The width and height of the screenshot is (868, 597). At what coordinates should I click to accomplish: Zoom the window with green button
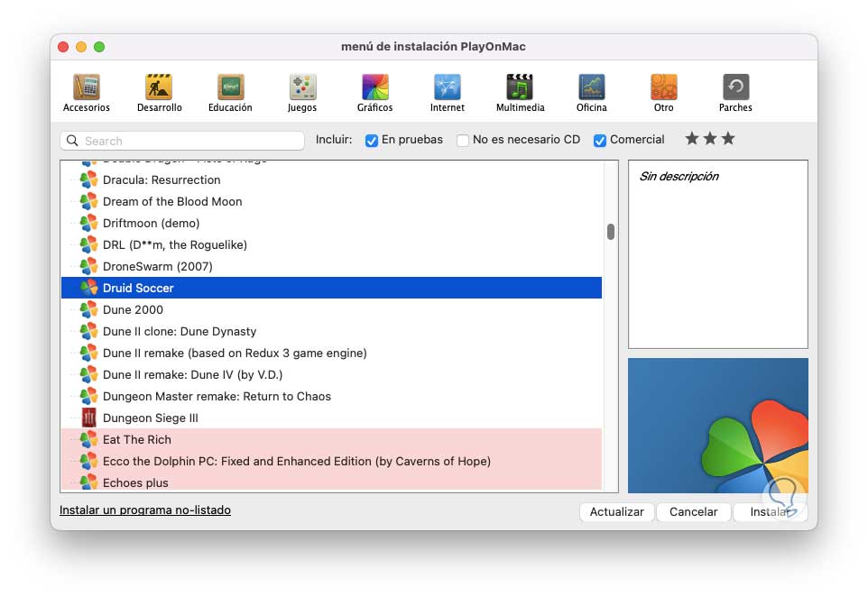[99, 47]
